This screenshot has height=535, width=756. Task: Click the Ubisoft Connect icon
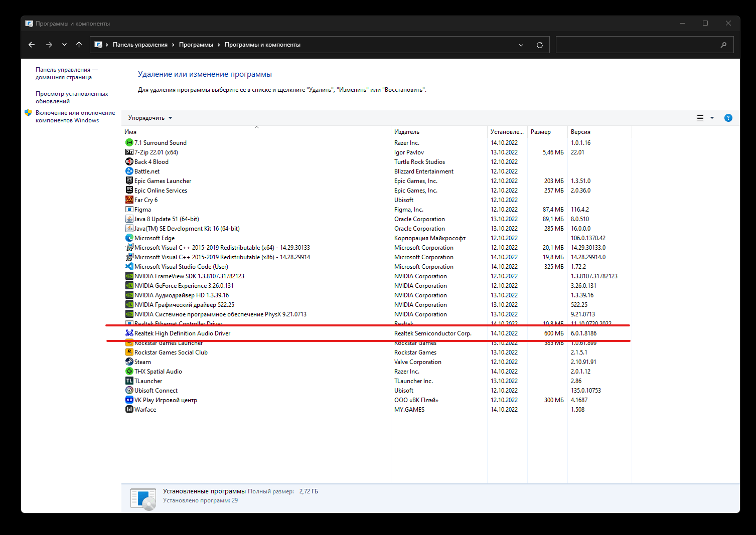pos(129,391)
